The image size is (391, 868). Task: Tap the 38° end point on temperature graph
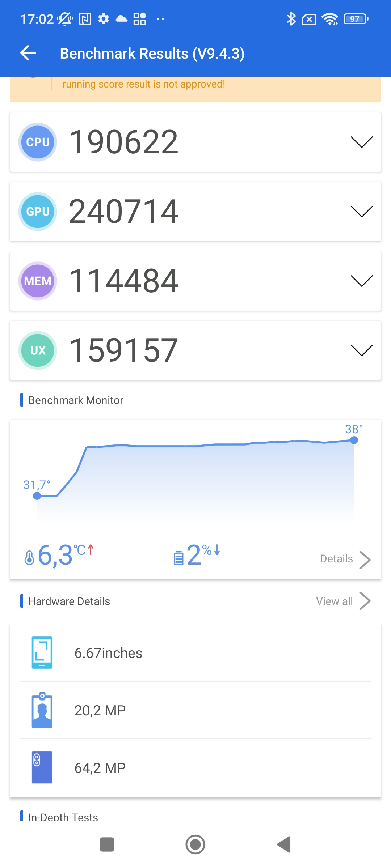(354, 440)
